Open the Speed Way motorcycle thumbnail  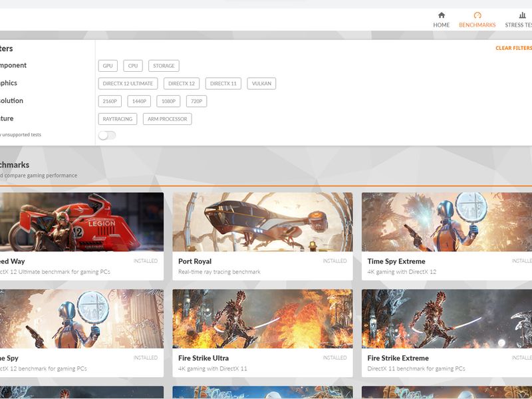pyautogui.click(x=82, y=222)
